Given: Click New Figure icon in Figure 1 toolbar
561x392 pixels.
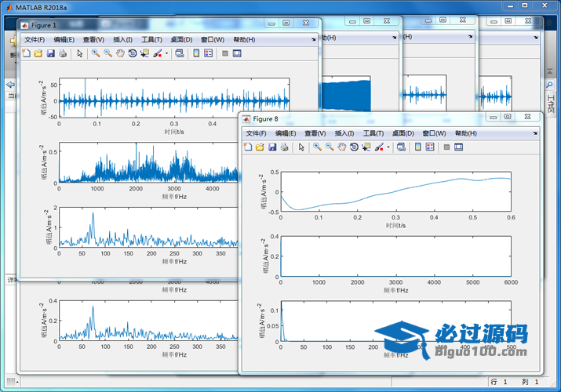Looking at the screenshot, I should tap(27, 53).
